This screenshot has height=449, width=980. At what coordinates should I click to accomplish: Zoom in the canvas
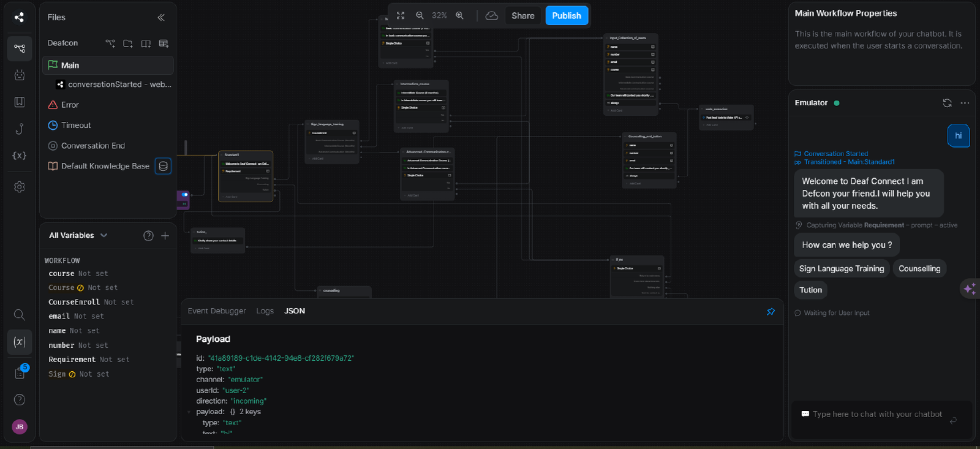[x=459, y=15]
